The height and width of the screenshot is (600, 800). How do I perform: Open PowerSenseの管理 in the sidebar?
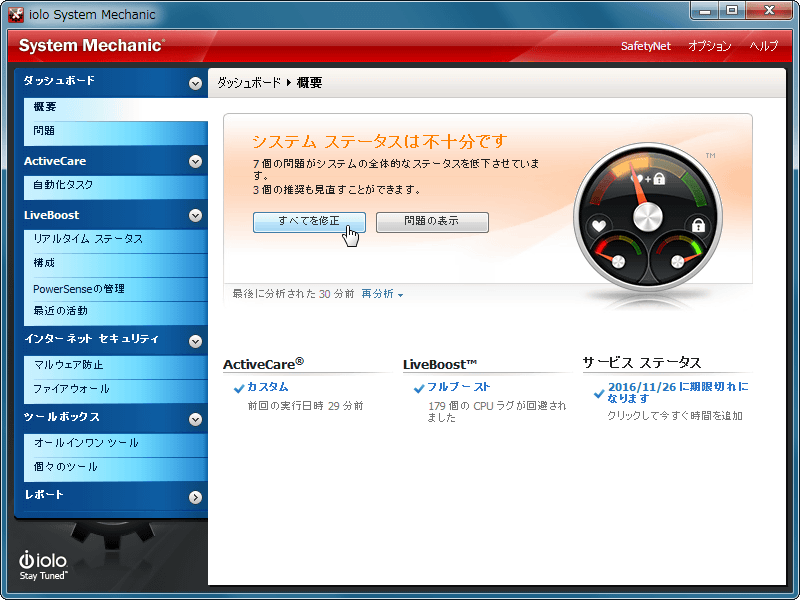(116, 289)
